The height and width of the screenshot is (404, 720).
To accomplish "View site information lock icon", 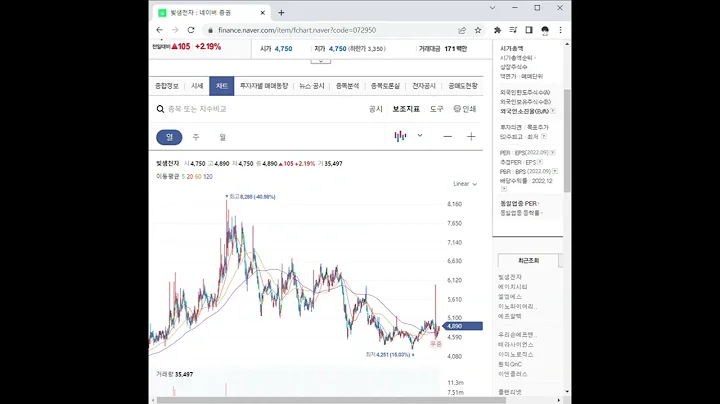I will [210, 30].
